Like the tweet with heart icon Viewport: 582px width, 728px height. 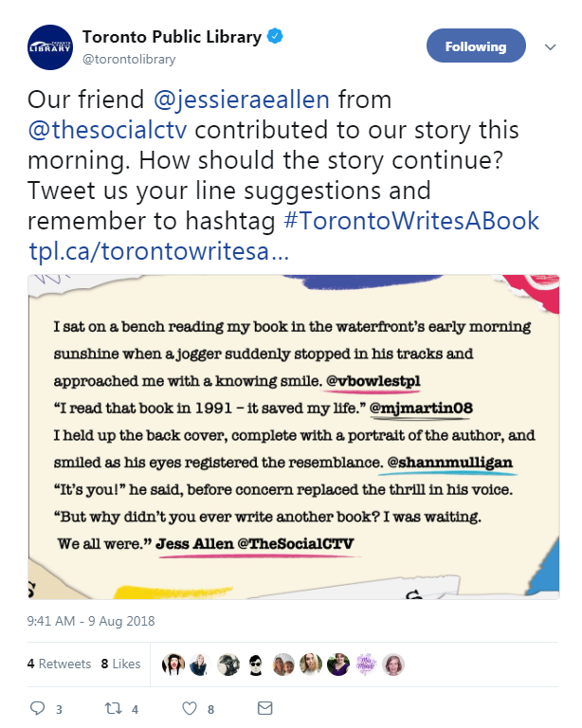click(x=189, y=708)
